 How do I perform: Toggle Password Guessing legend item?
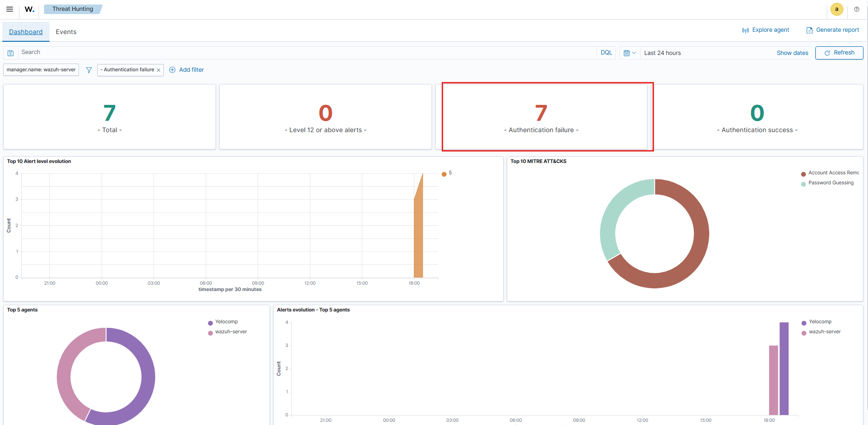click(x=830, y=183)
